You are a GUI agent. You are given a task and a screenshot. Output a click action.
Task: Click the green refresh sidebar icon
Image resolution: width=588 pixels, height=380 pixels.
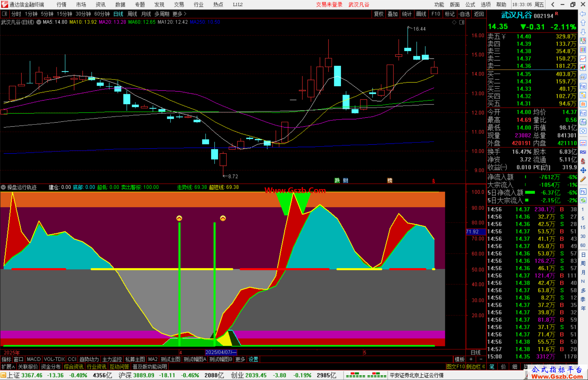[x=583, y=200]
